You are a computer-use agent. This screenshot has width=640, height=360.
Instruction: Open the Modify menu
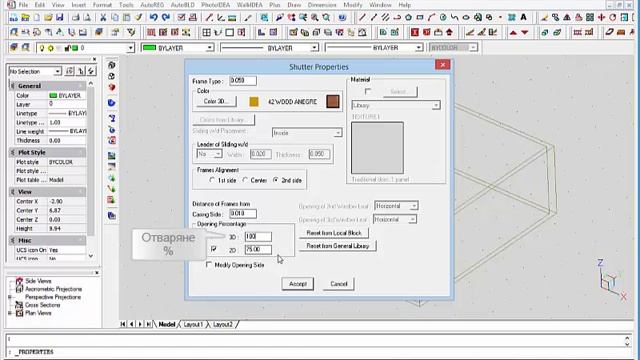tap(353, 5)
